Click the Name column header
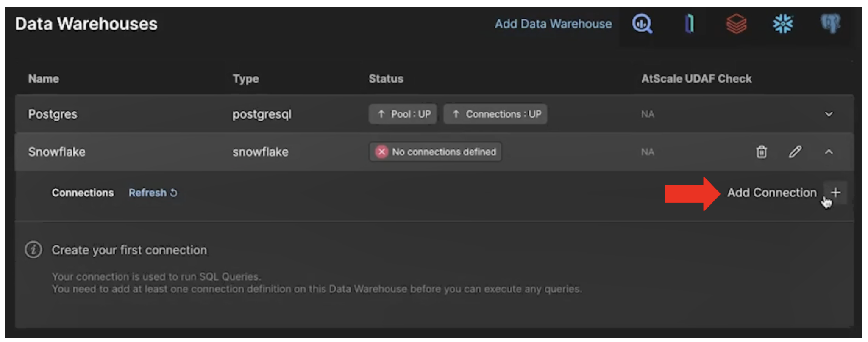 point(43,79)
